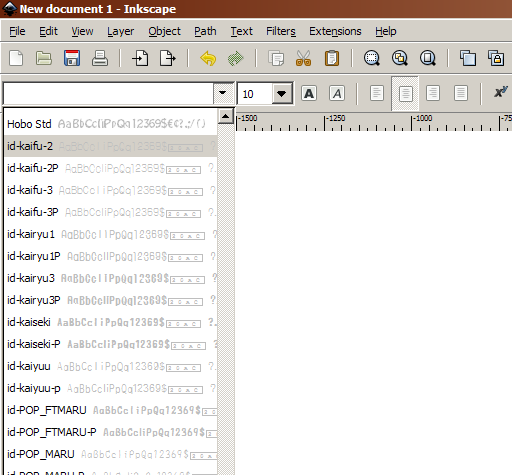512x475 pixels.
Task: Zoom to fit drawing in window
Action: [400, 58]
